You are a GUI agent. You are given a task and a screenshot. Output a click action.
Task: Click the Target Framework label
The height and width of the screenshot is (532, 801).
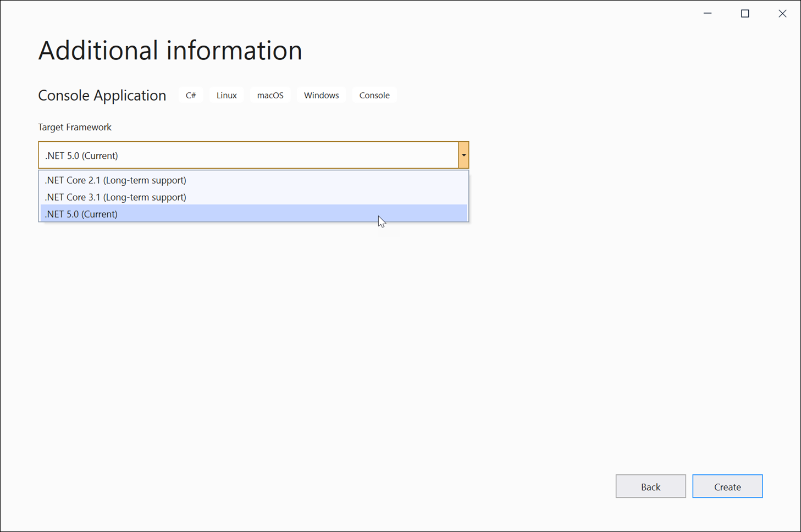75,127
